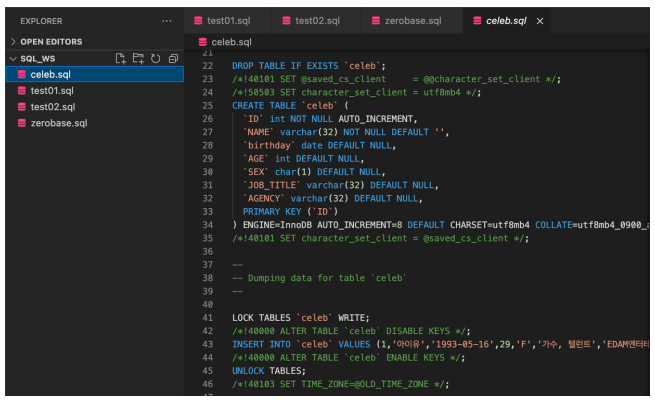Select the celeb.sql editor tab

pos(506,20)
